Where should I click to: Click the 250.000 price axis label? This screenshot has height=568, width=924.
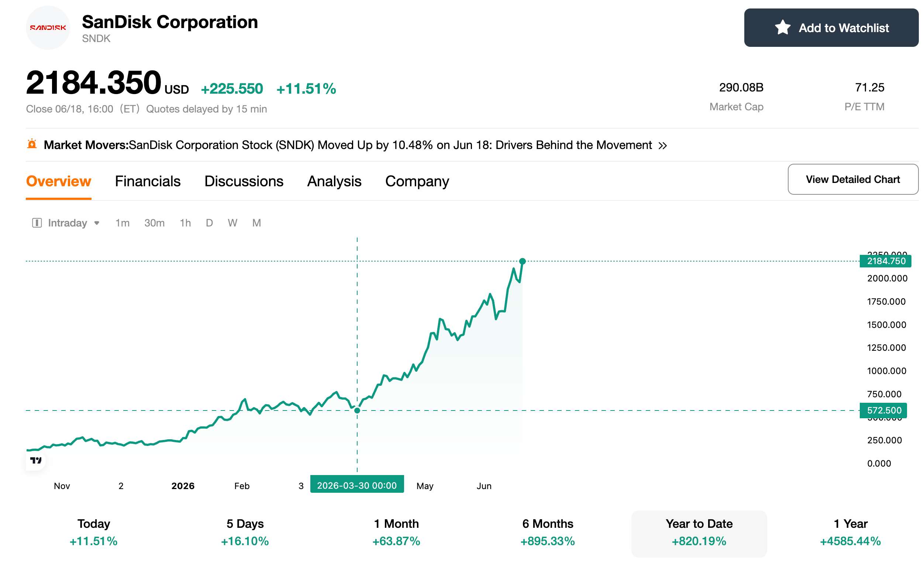tap(884, 440)
